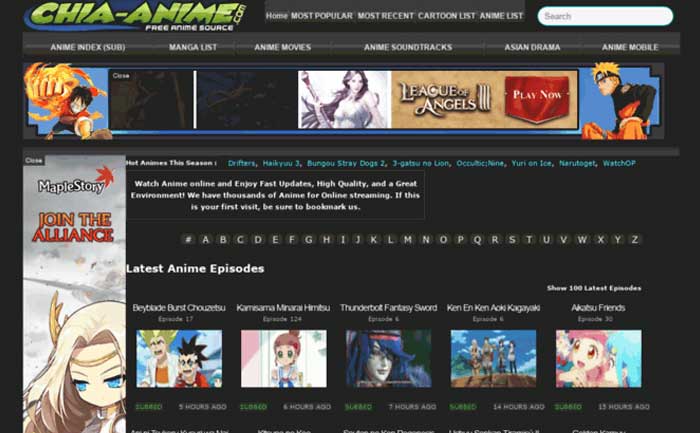
Task: Click Show 100 Latest Episodes
Action: pos(594,288)
